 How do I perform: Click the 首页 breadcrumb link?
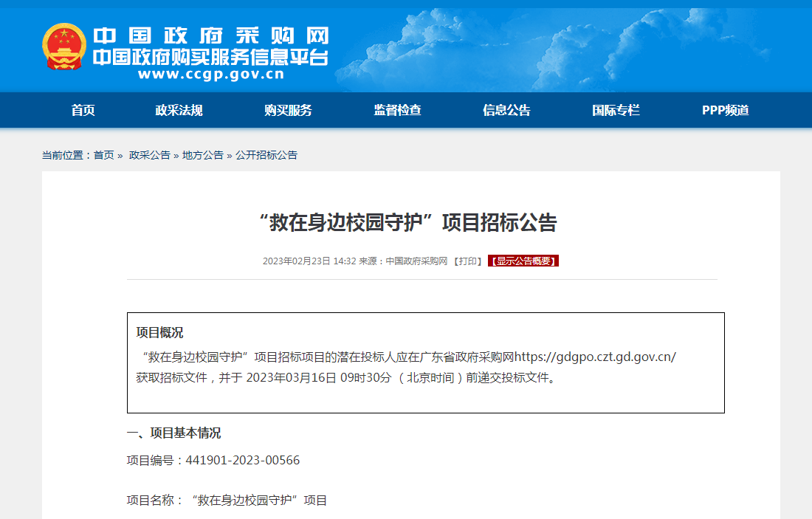point(103,155)
